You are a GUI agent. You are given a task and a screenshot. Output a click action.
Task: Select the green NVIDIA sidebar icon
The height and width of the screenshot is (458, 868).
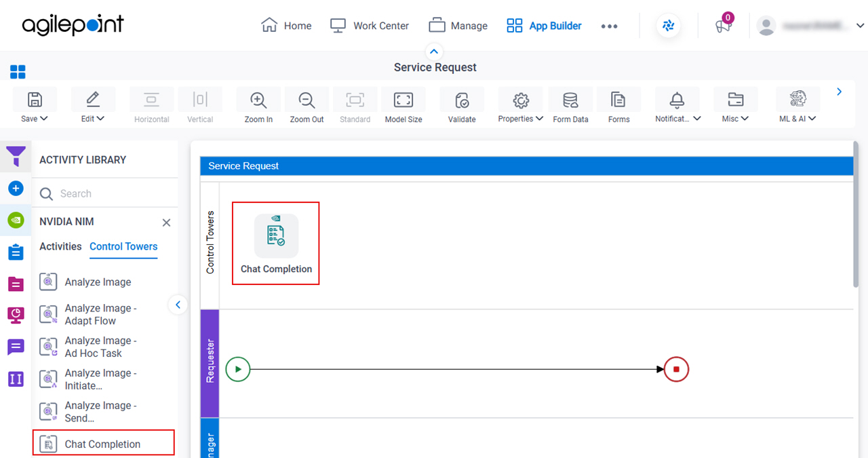pos(16,220)
